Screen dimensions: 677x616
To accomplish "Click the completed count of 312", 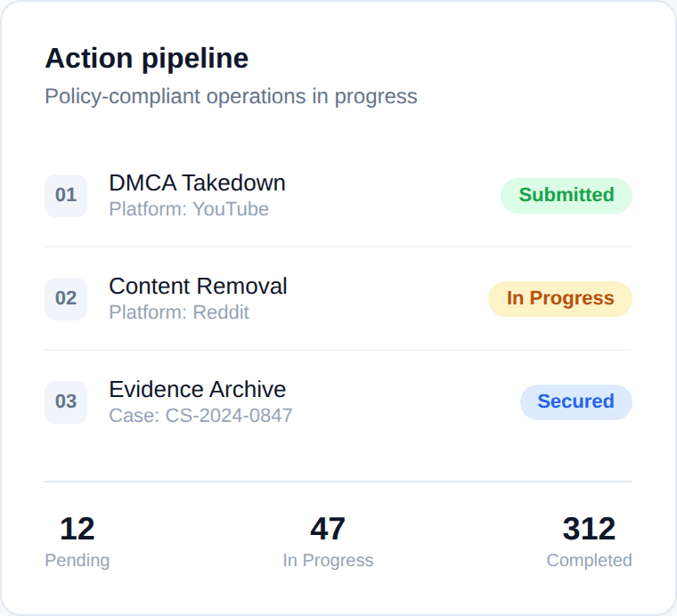I will click(589, 529).
